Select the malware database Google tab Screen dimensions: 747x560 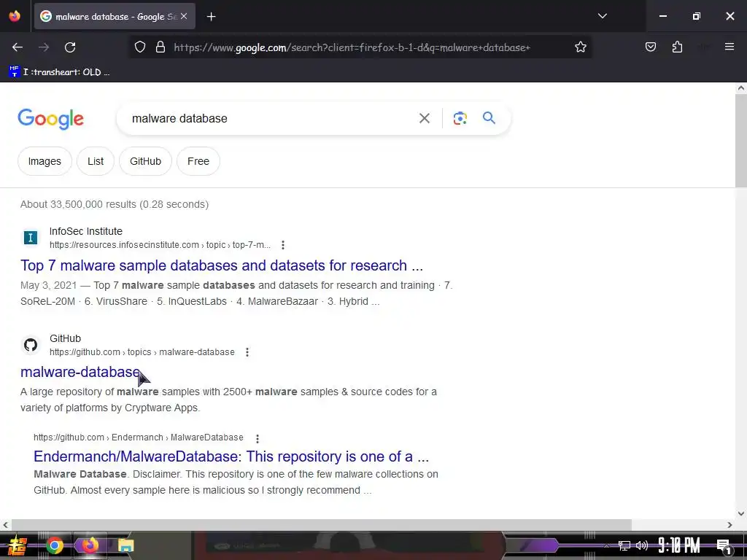[x=115, y=16]
